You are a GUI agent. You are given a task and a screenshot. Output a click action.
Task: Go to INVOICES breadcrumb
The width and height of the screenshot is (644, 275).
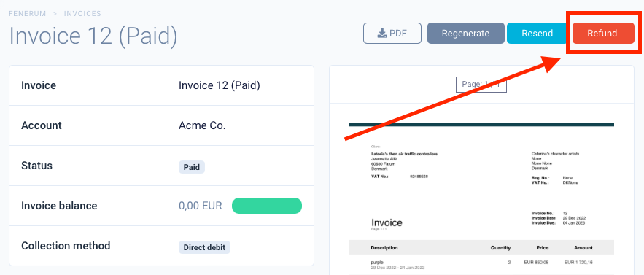point(82,14)
